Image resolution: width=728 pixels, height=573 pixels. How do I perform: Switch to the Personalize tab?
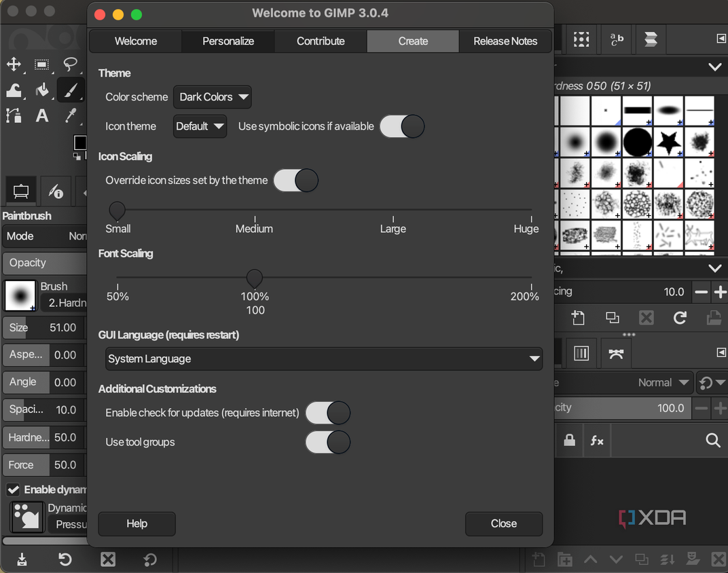(x=228, y=41)
